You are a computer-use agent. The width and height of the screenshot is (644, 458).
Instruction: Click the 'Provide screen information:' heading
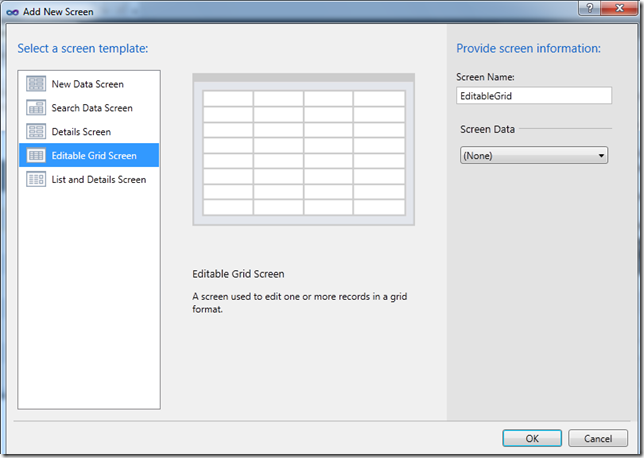click(x=529, y=48)
